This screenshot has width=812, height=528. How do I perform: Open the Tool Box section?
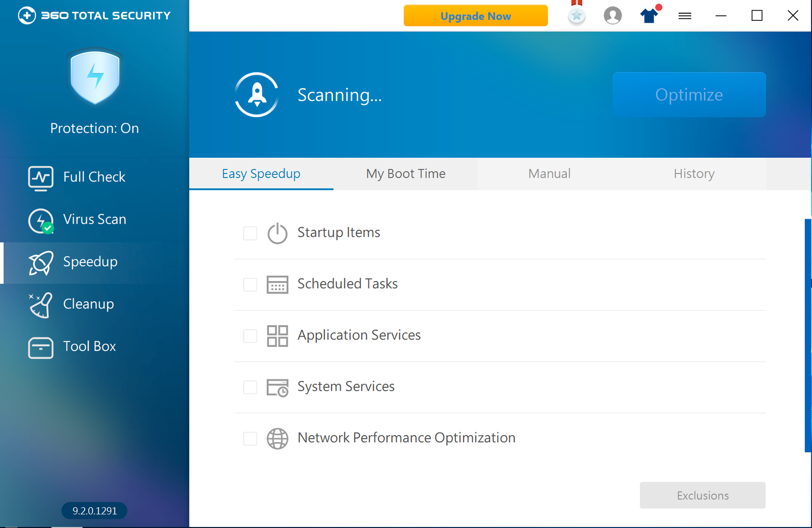tap(89, 346)
